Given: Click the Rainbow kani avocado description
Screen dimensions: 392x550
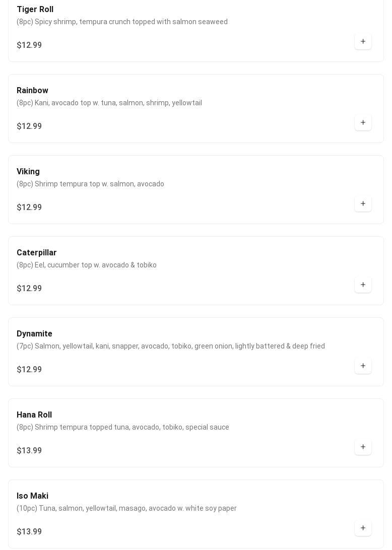Looking at the screenshot, I should 109,103.
